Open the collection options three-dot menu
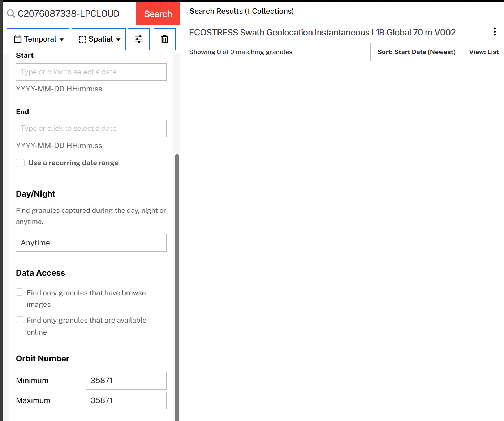Image resolution: width=504 pixels, height=421 pixels. pos(495,32)
